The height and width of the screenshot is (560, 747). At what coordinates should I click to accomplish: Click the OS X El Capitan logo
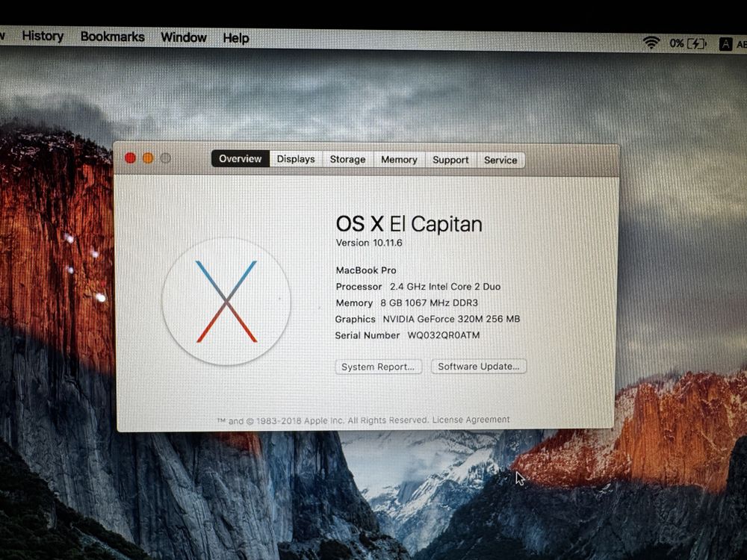tap(226, 302)
